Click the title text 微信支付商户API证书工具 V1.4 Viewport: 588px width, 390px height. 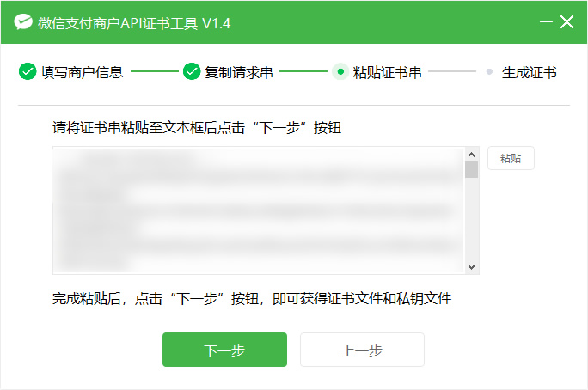pos(134,23)
